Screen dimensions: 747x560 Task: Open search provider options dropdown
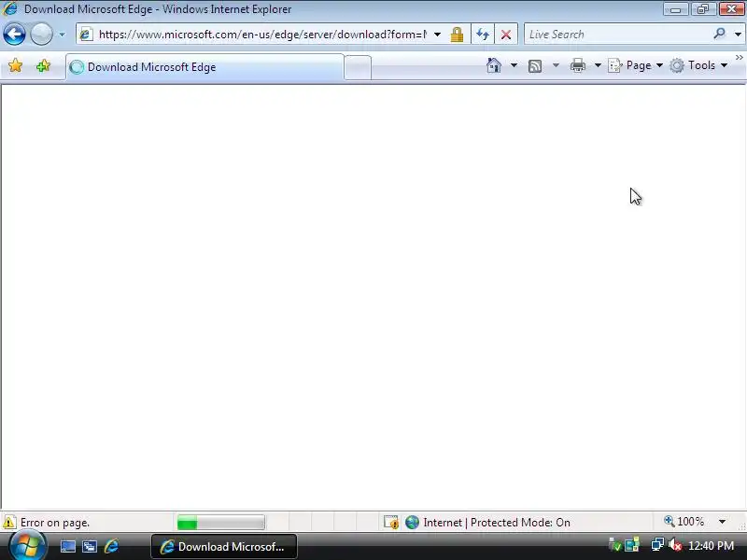tap(738, 35)
